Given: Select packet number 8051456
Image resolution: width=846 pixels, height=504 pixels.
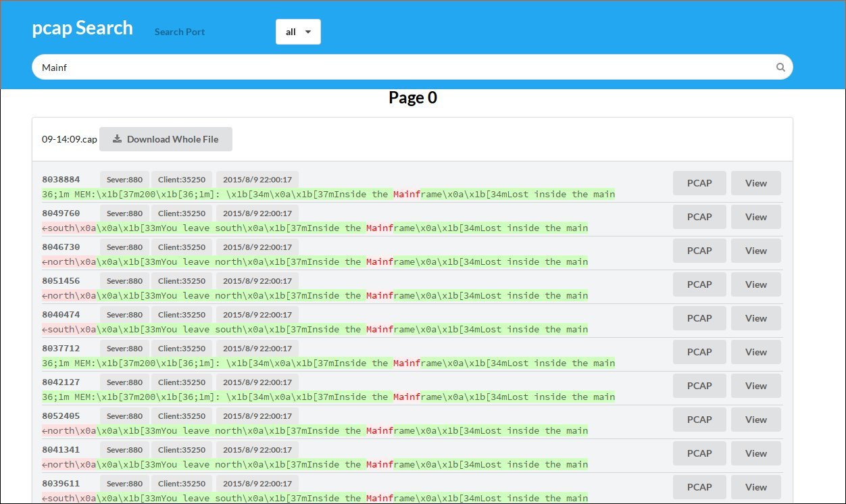Looking at the screenshot, I should [x=61, y=281].
